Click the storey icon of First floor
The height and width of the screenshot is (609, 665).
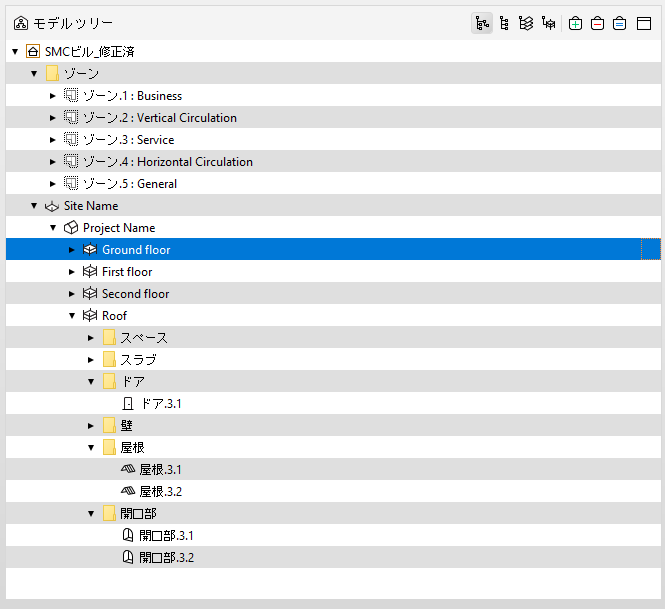pyautogui.click(x=90, y=271)
